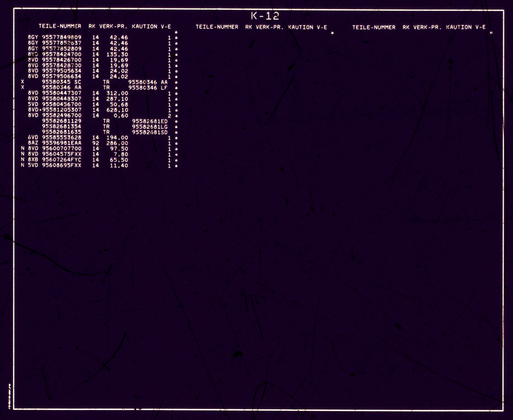The image size is (513, 420).
Task: Select part number 95596981EAA
Action: [62, 143]
